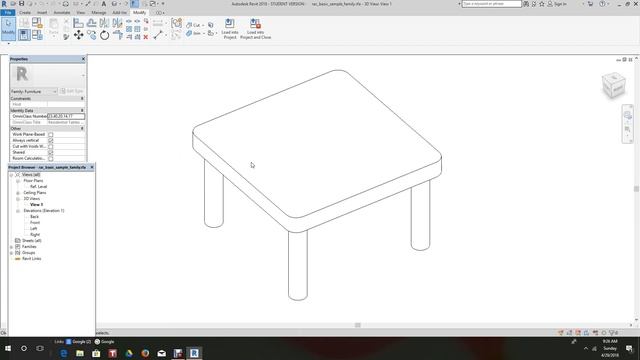Switch to the Annotate ribbon tab

(x=62, y=13)
